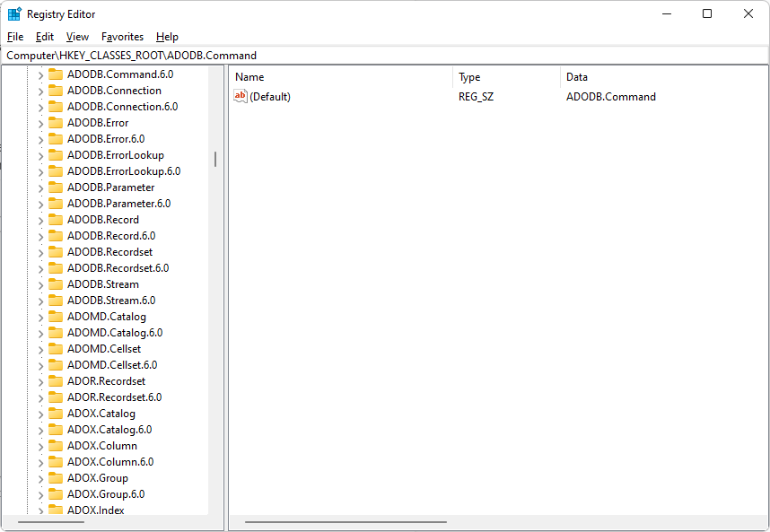Click the tree pane vertical scrollbar thumb
This screenshot has width=770, height=532.
[215, 159]
